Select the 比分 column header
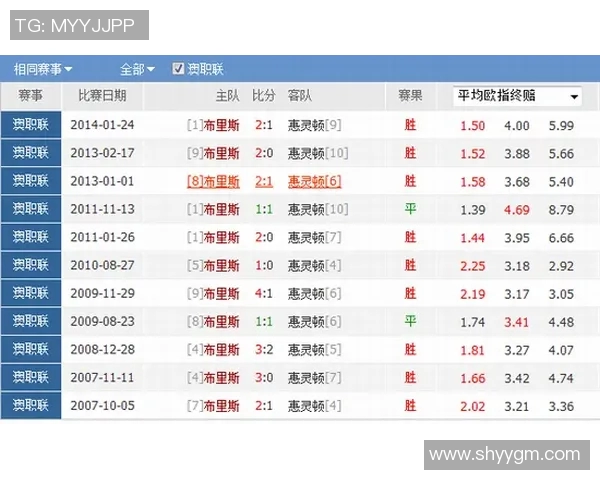The height and width of the screenshot is (480, 600). (x=263, y=96)
